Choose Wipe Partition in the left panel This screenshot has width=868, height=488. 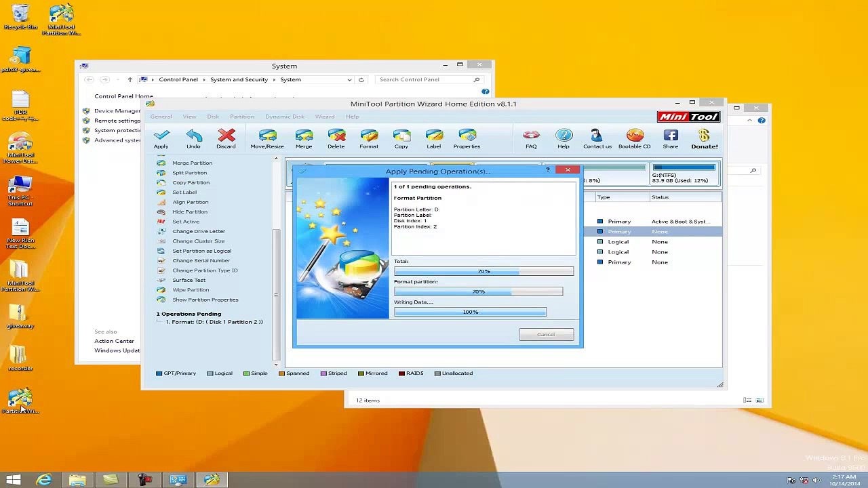pos(191,290)
